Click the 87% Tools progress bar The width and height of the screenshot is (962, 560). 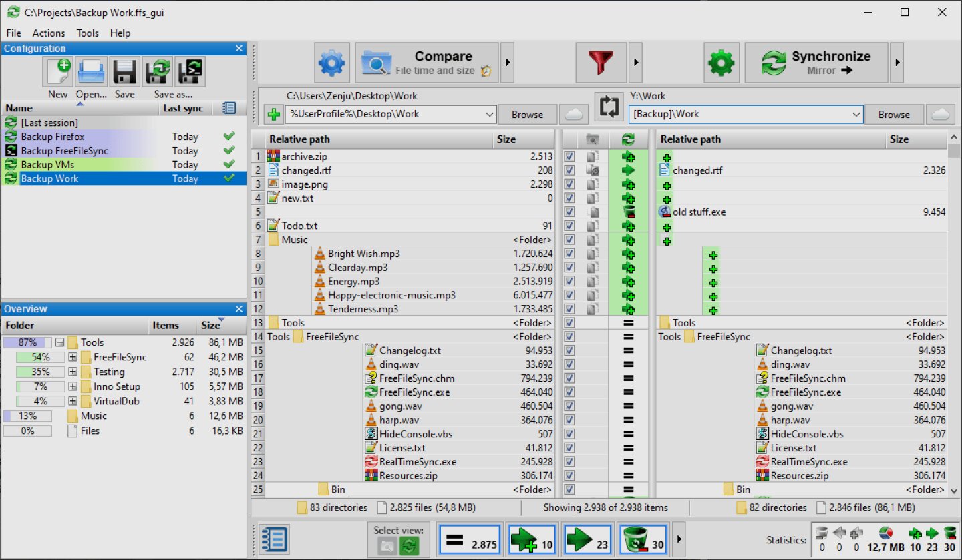(x=27, y=342)
